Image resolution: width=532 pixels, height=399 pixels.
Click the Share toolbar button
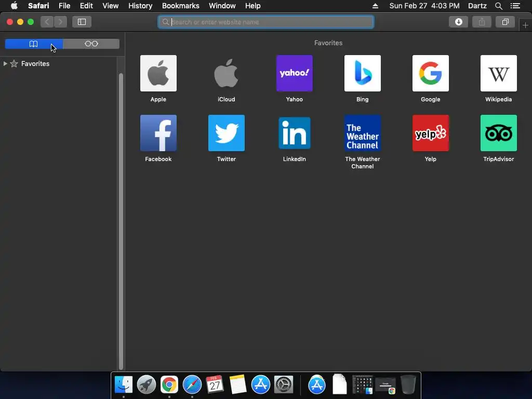point(482,22)
